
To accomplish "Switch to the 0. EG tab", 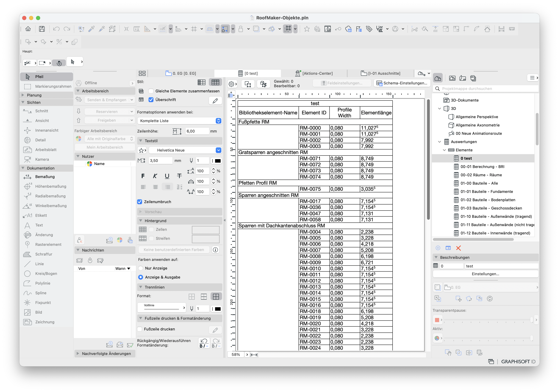I will click(181, 74).
